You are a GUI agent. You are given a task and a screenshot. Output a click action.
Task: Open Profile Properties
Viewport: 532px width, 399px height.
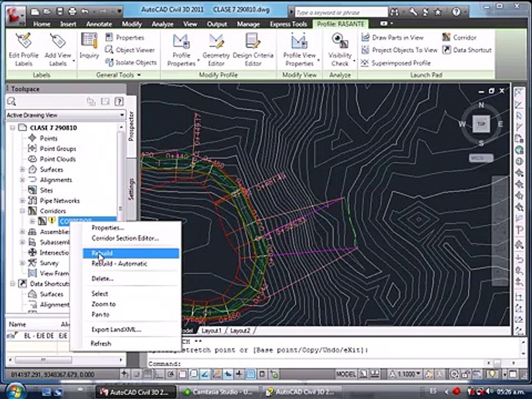pyautogui.click(x=181, y=49)
